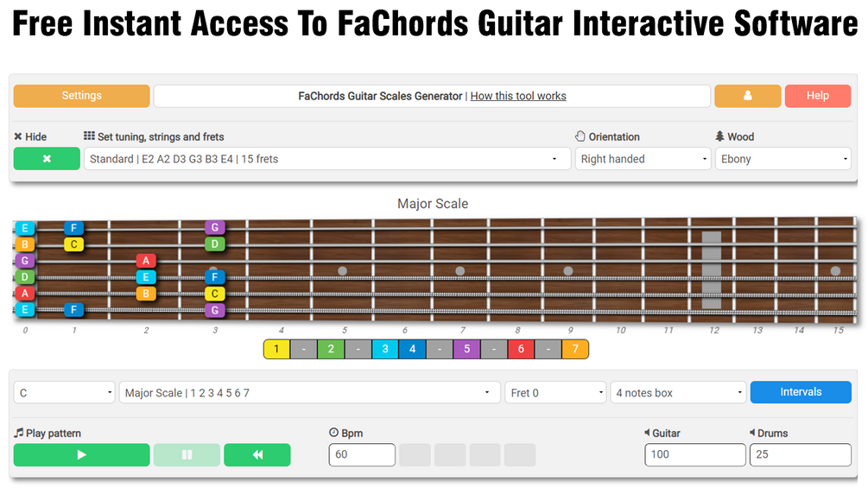
Task: Click the Drums volume field showing 25
Action: 801,455
